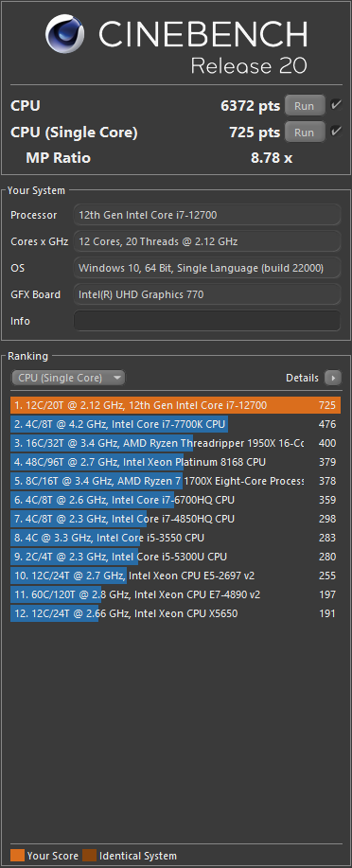Click the OS field showing Windows 10
This screenshot has height=868, width=352.
(x=207, y=268)
